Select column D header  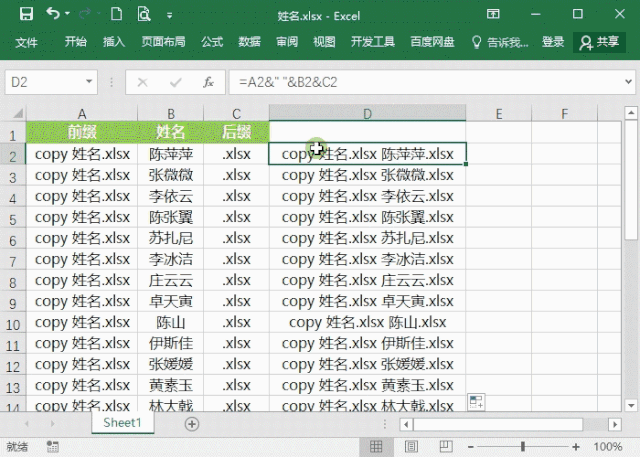367,113
